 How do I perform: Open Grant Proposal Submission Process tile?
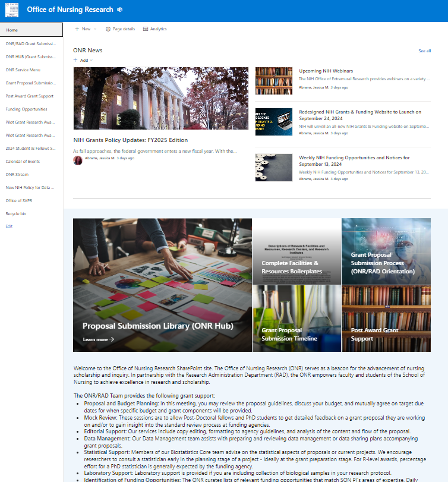click(386, 251)
